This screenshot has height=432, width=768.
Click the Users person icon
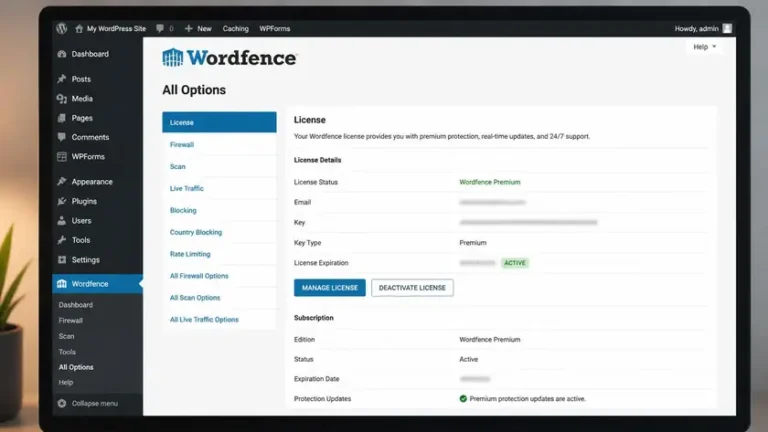click(62, 221)
